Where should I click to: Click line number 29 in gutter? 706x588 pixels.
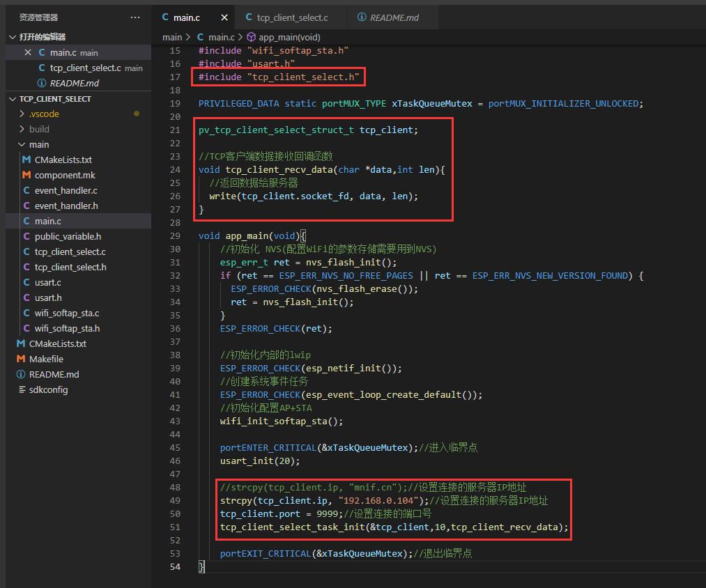[x=175, y=236]
